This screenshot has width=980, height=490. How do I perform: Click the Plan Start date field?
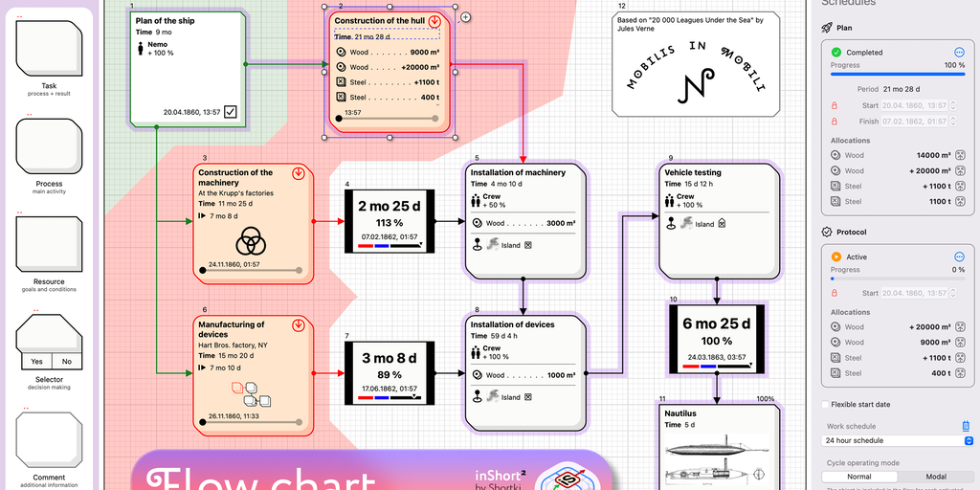(x=913, y=105)
